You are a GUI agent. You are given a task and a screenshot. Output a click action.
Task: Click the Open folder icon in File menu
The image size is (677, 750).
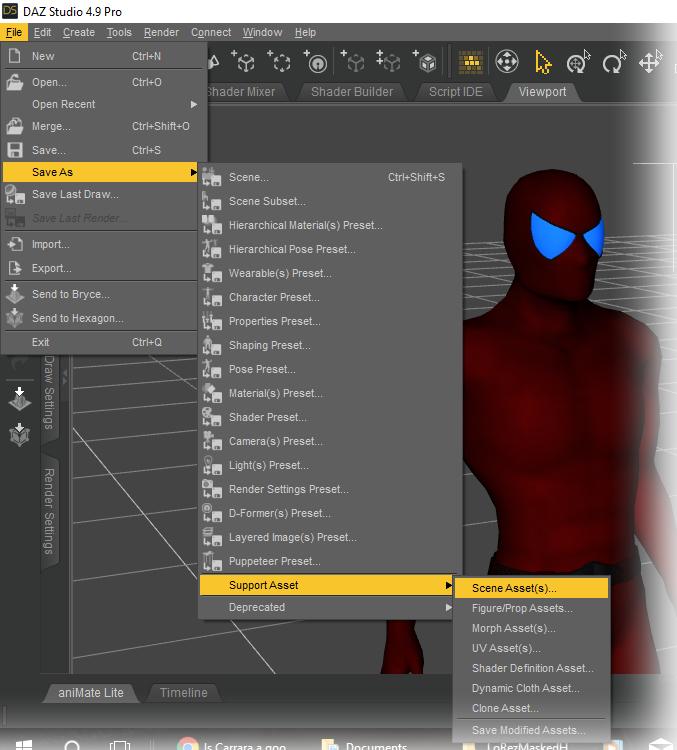(14, 82)
